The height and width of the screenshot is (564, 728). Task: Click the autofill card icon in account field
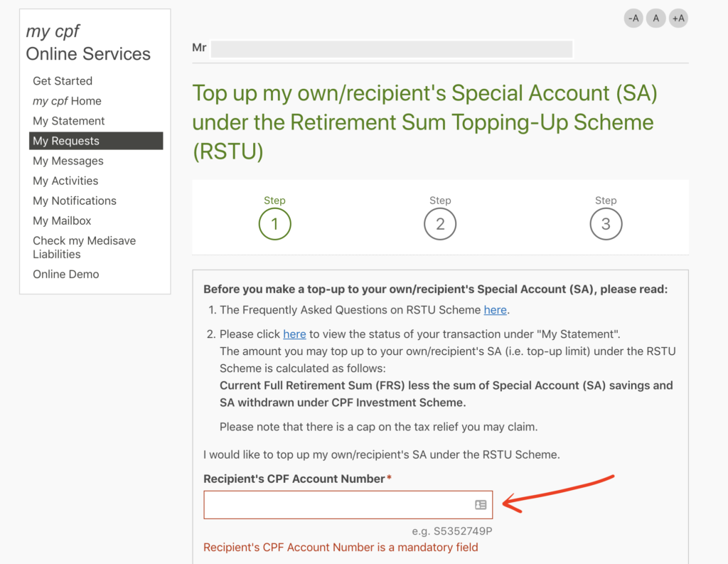[481, 504]
